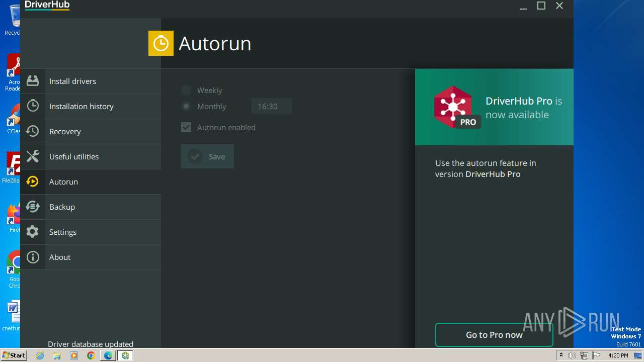Select the Weekly radio button

[186, 90]
